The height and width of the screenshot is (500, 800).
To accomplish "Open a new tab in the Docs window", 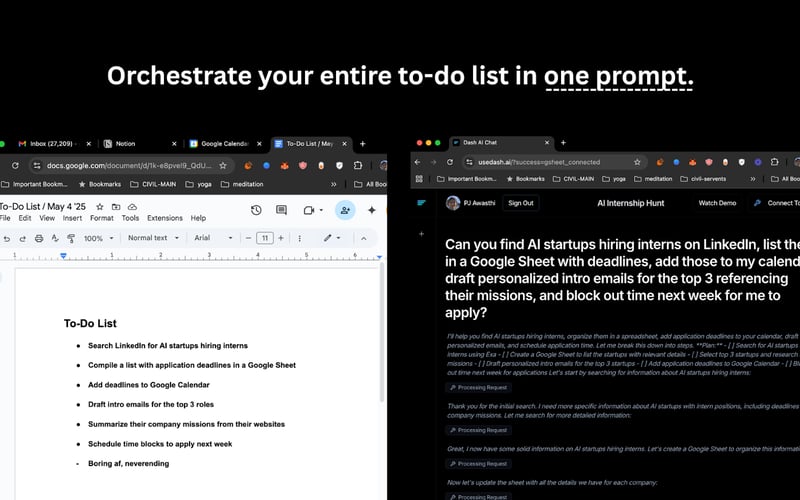I will click(363, 144).
